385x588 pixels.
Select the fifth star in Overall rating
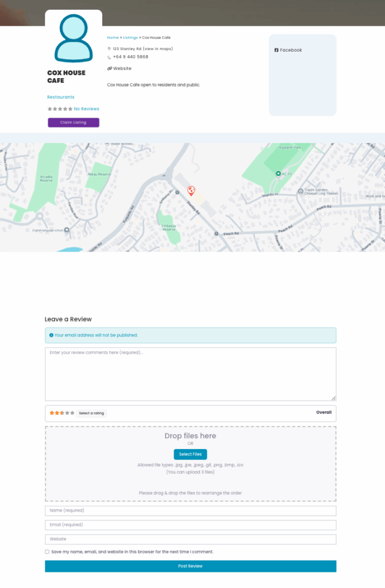[72, 413]
